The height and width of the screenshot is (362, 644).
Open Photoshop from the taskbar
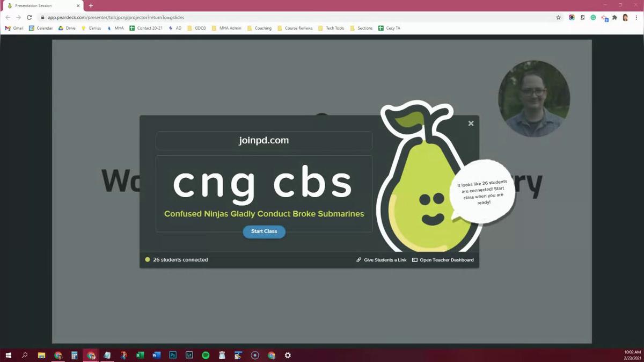[173, 355]
